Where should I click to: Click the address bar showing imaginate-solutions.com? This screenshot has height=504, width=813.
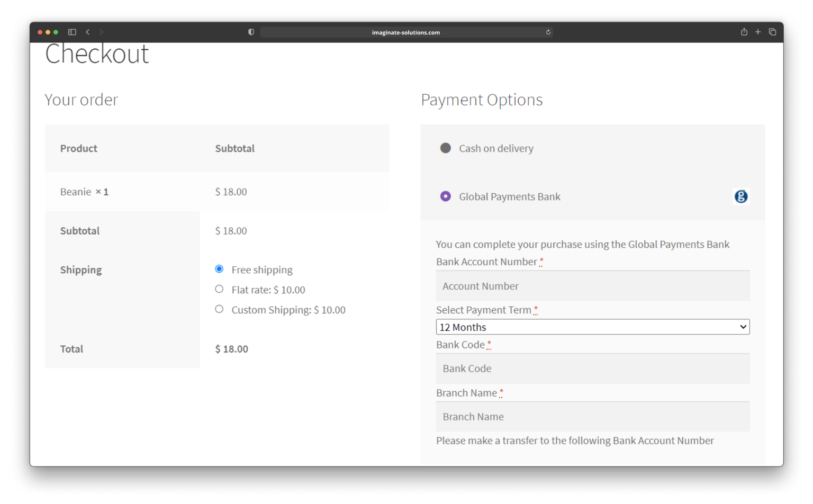pos(405,32)
